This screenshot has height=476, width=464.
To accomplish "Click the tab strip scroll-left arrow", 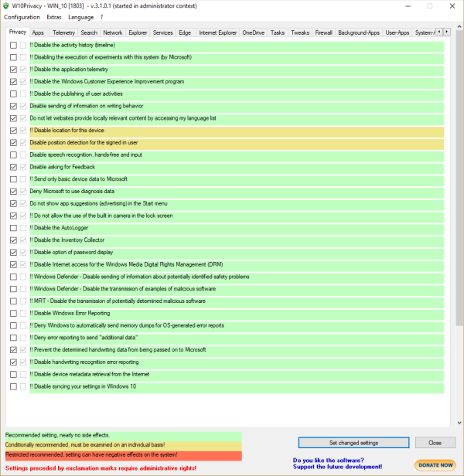I will coord(439,32).
